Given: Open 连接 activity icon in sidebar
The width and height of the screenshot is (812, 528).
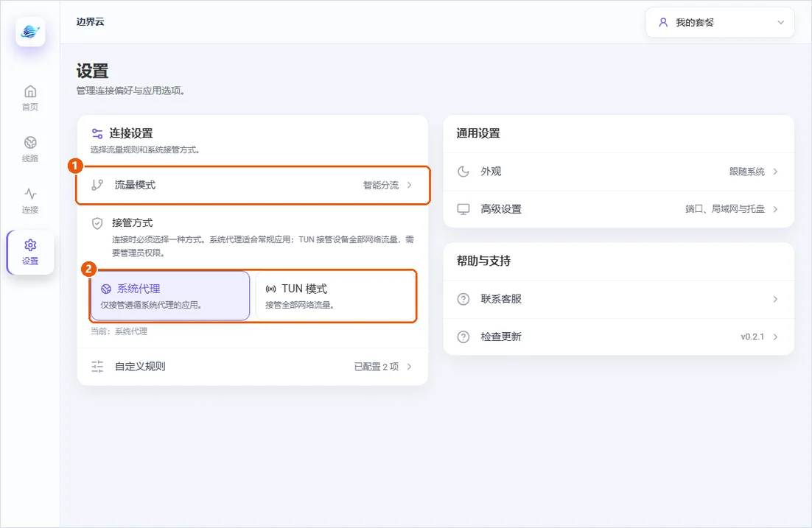Looking at the screenshot, I should [x=30, y=194].
